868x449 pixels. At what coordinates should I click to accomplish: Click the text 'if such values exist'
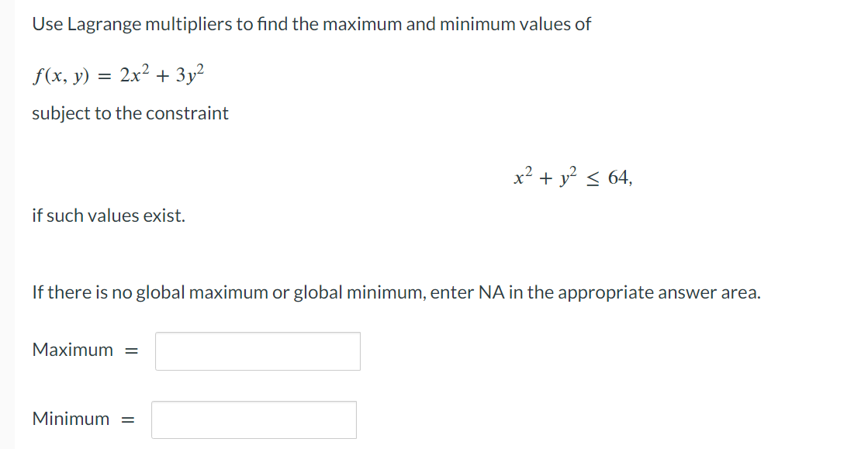[x=109, y=216]
